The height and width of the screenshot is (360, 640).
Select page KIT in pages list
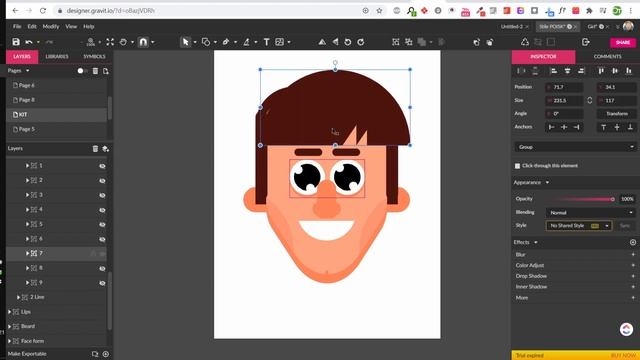[57, 115]
